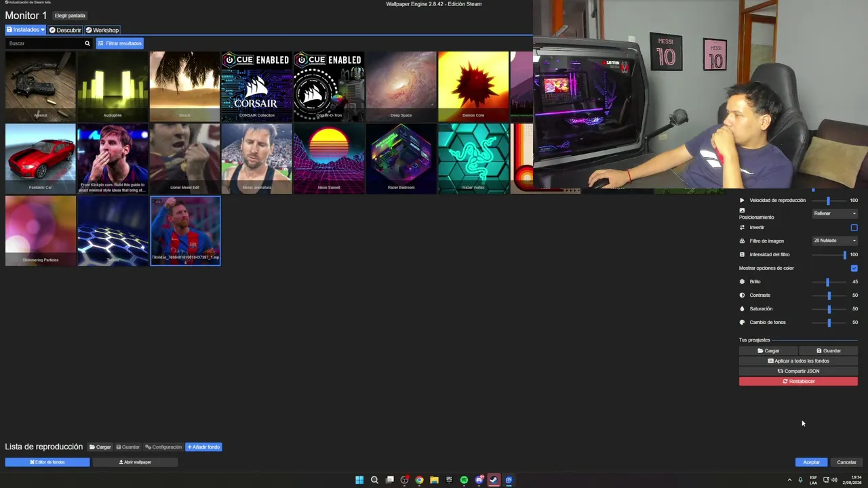Choose the Deep Space wallpaper

pyautogui.click(x=401, y=86)
